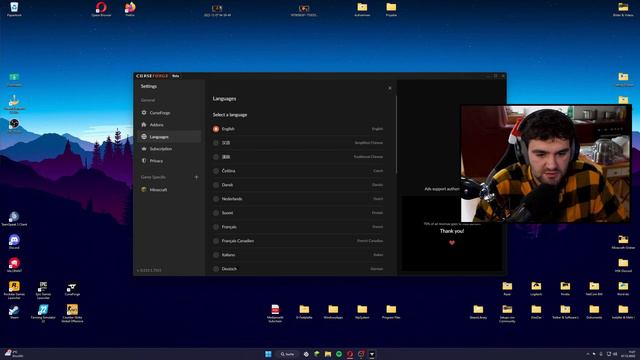Open Opera from the taskbar
Viewport: 640px width, 360px height.
point(350,354)
